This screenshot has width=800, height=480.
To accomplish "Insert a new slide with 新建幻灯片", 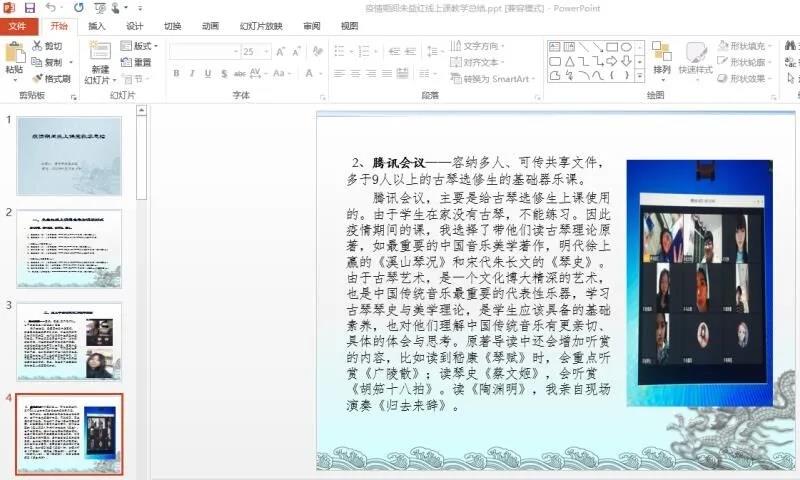I will tap(99, 64).
